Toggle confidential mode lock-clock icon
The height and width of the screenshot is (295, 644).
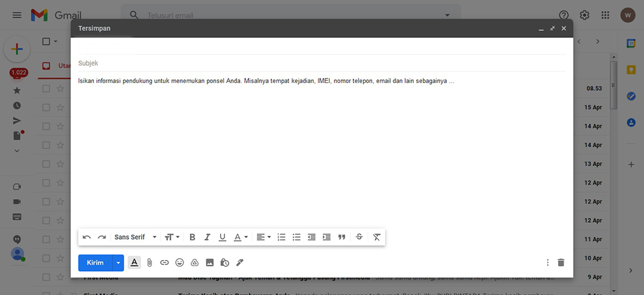point(225,263)
